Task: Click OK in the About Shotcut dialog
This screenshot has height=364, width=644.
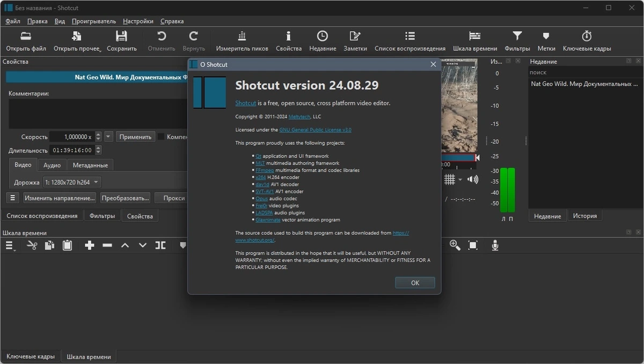Action: [415, 283]
